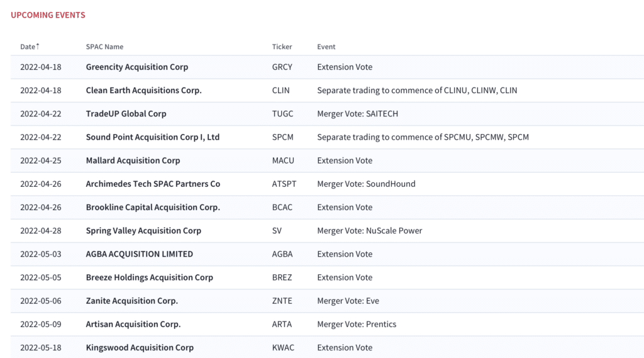Screen dimensions: 644x358
Task: Open Breeze Holdings Acquisition Corp link
Action: 150,278
